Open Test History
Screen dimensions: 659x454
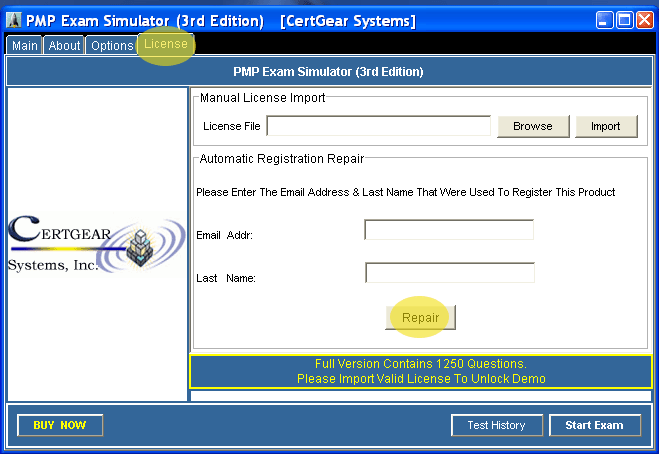click(497, 425)
